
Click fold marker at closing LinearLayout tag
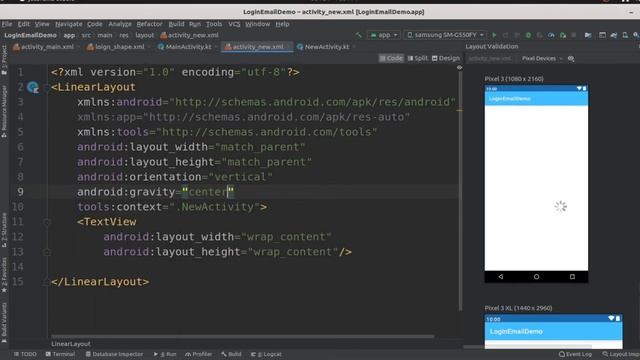47,282
